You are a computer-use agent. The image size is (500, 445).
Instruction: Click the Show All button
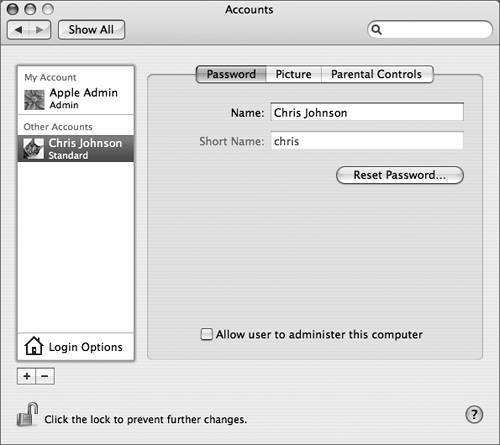(x=91, y=30)
